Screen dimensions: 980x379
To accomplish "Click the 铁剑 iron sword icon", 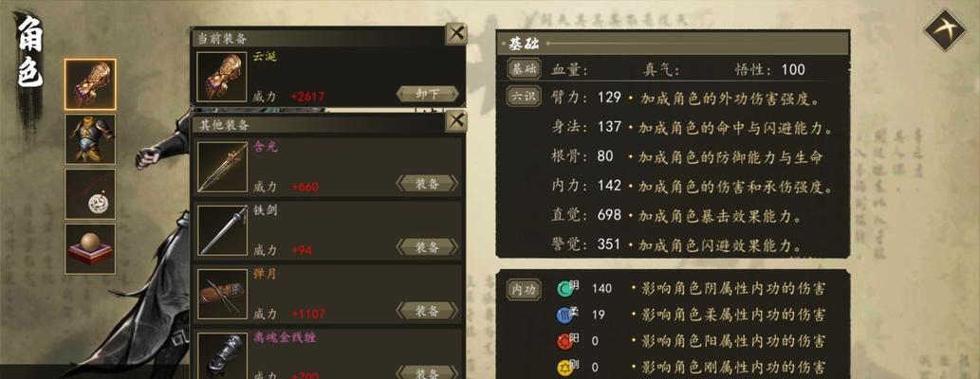I will (223, 230).
